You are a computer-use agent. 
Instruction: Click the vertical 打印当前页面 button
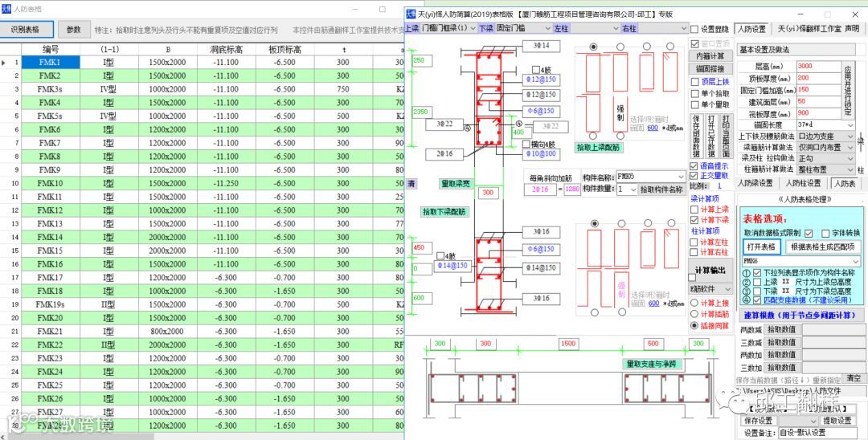click(x=727, y=136)
